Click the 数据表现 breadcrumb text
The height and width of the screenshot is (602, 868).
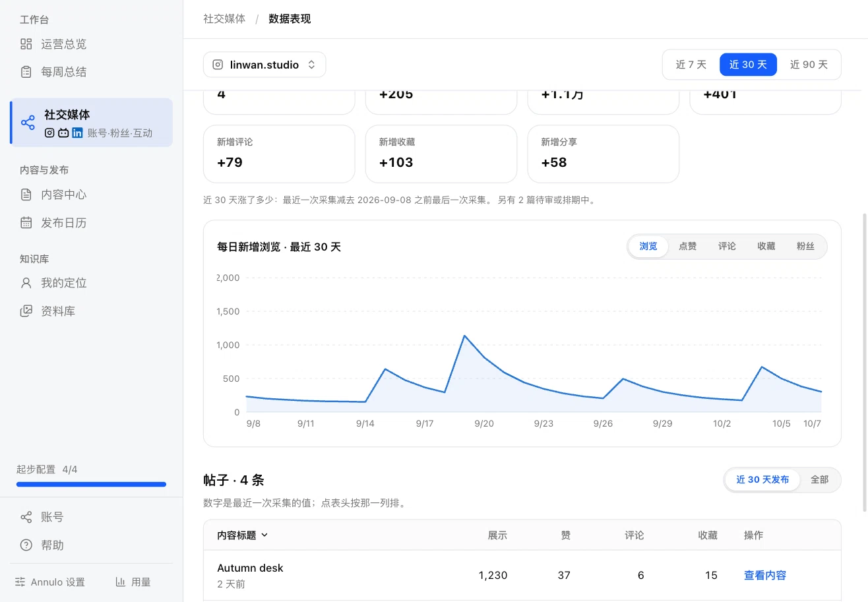point(290,18)
